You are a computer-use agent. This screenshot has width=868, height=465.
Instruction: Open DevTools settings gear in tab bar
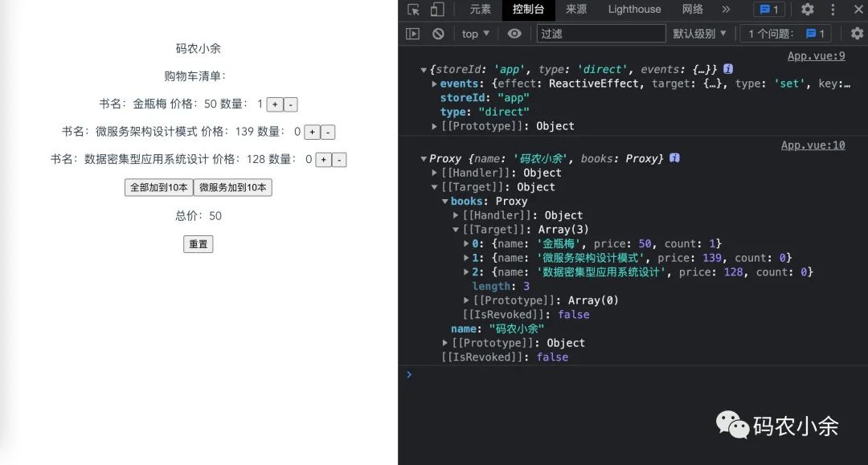[x=808, y=10]
